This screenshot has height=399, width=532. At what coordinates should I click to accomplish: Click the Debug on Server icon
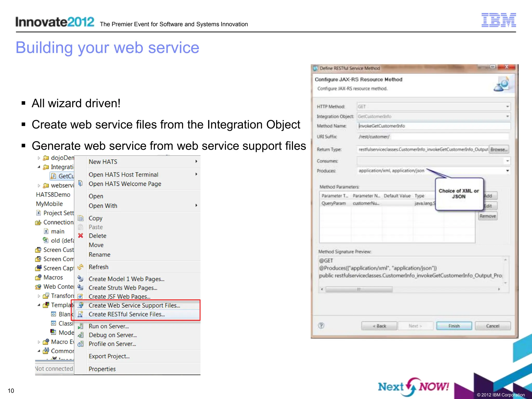[81, 335]
